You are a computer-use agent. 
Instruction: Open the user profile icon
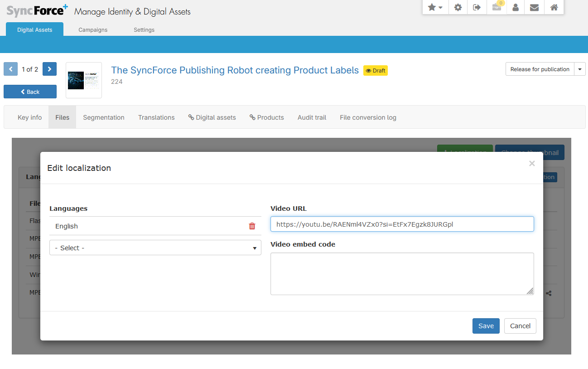pyautogui.click(x=516, y=7)
